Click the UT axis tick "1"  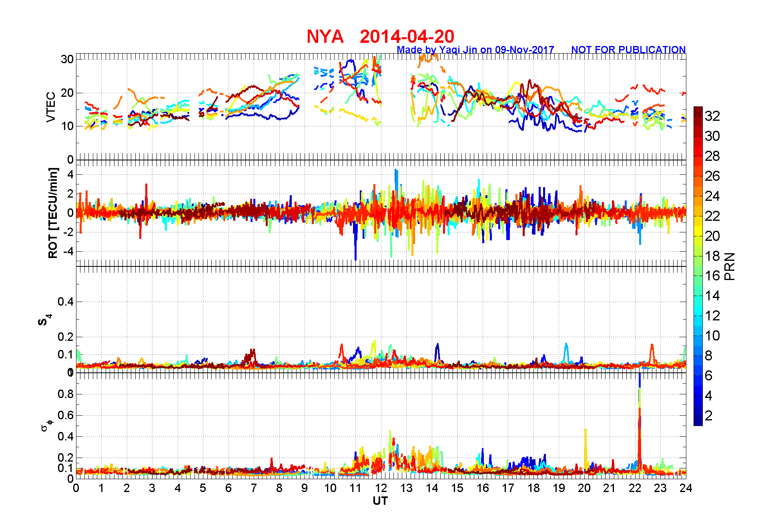point(101,488)
